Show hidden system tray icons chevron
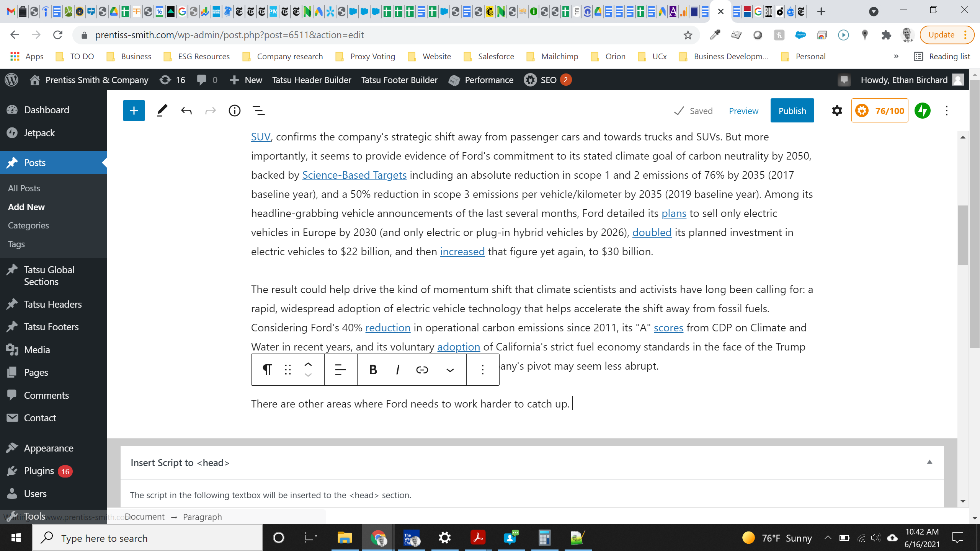Image resolution: width=980 pixels, height=551 pixels. pyautogui.click(x=828, y=538)
